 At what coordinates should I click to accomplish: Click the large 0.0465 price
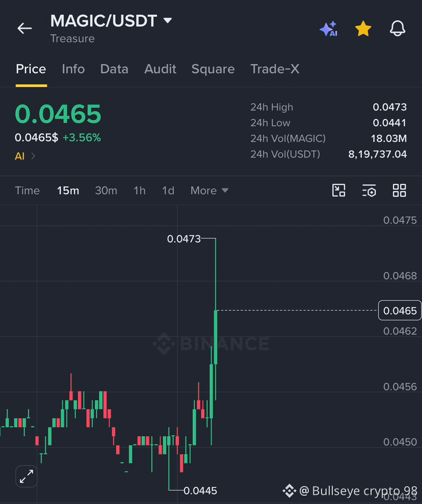coord(58,114)
